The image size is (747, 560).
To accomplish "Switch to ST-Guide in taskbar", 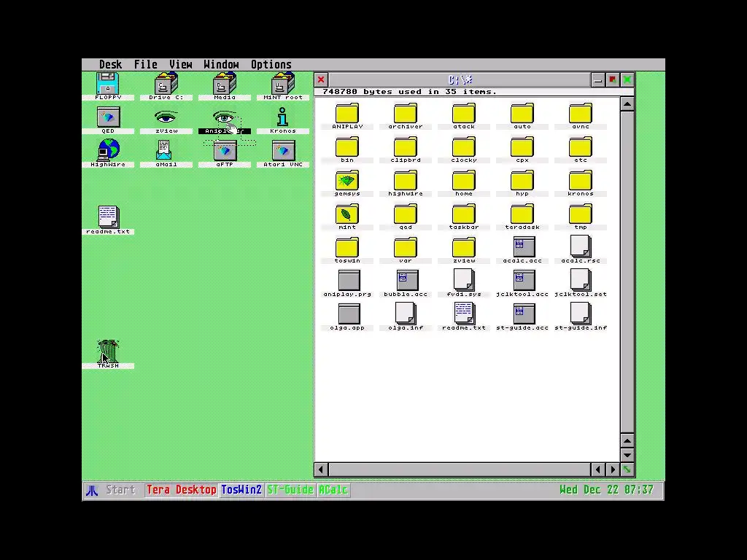I will 290,490.
